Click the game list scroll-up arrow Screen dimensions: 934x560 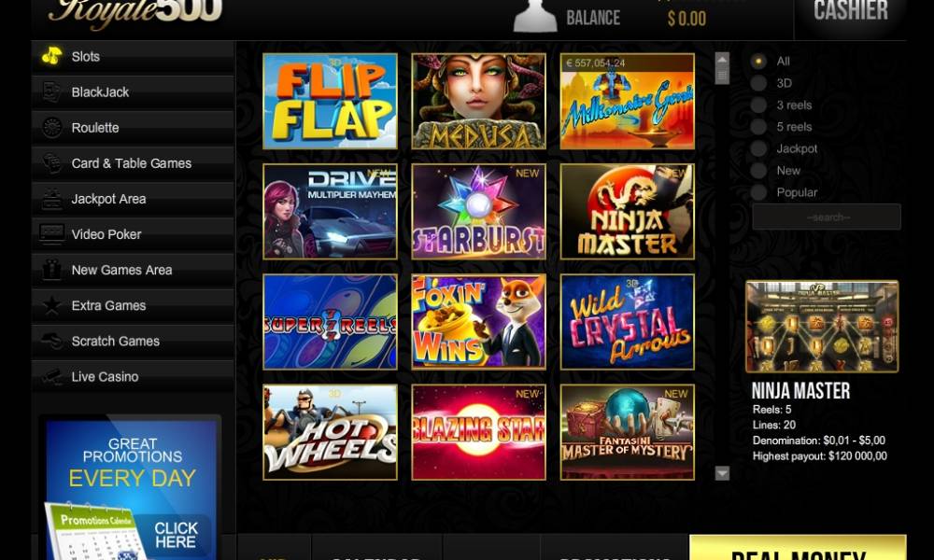[722, 60]
